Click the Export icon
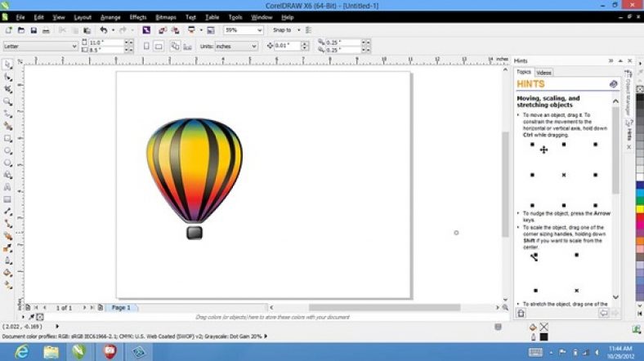 176,30
